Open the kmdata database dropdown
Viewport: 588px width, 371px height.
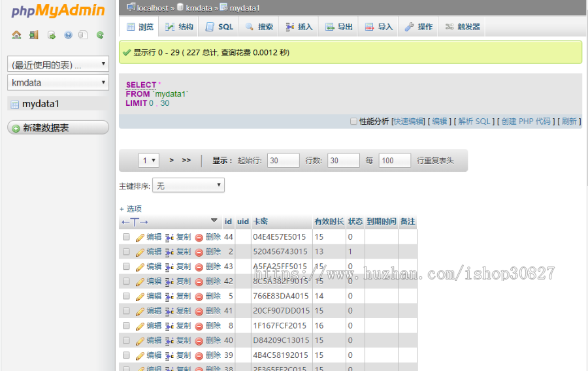58,82
